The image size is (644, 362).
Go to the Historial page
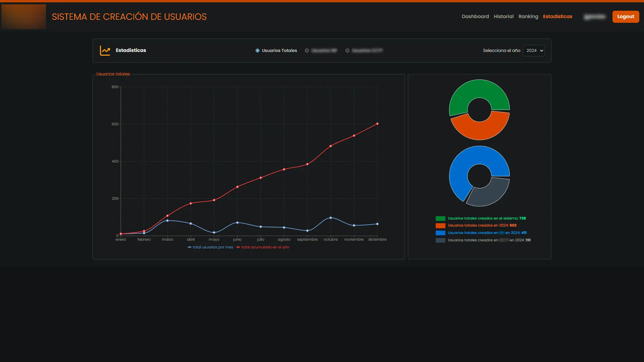pyautogui.click(x=503, y=16)
